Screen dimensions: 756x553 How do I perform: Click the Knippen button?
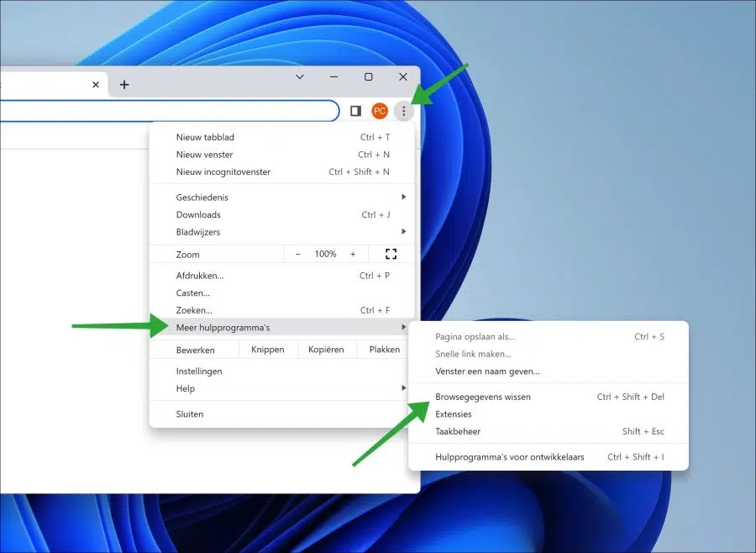[x=268, y=350]
